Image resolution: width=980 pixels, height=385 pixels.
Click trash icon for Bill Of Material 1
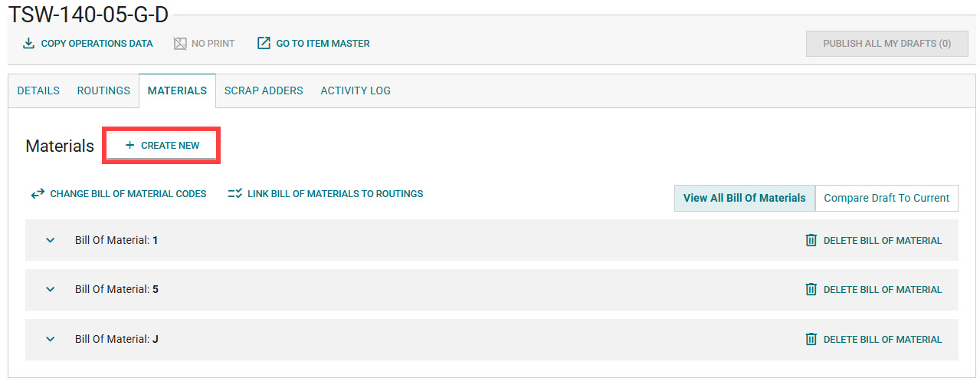tap(811, 240)
